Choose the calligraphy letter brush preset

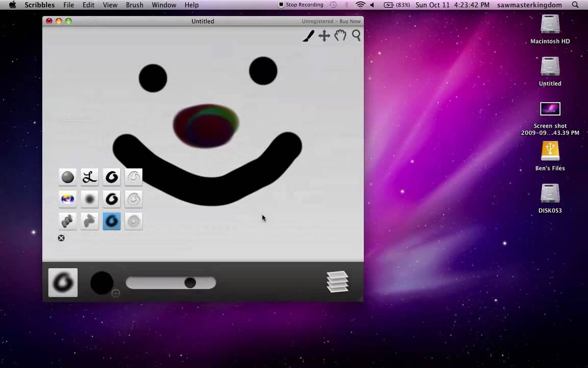tap(89, 177)
